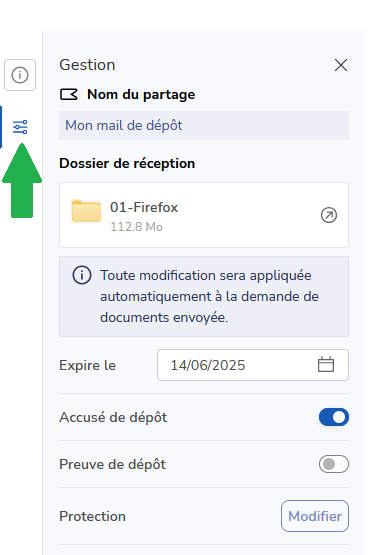Click the Protection row label

point(92,516)
